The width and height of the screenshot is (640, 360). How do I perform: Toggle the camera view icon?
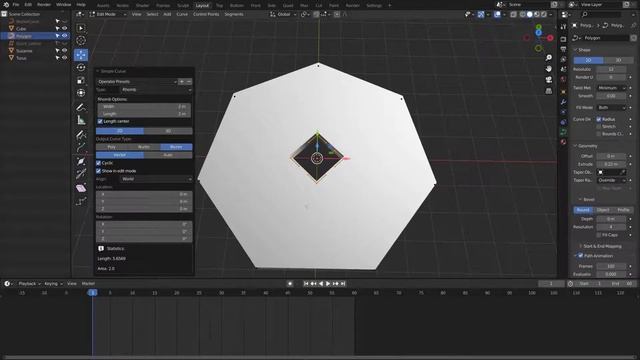pyautogui.click(x=549, y=80)
